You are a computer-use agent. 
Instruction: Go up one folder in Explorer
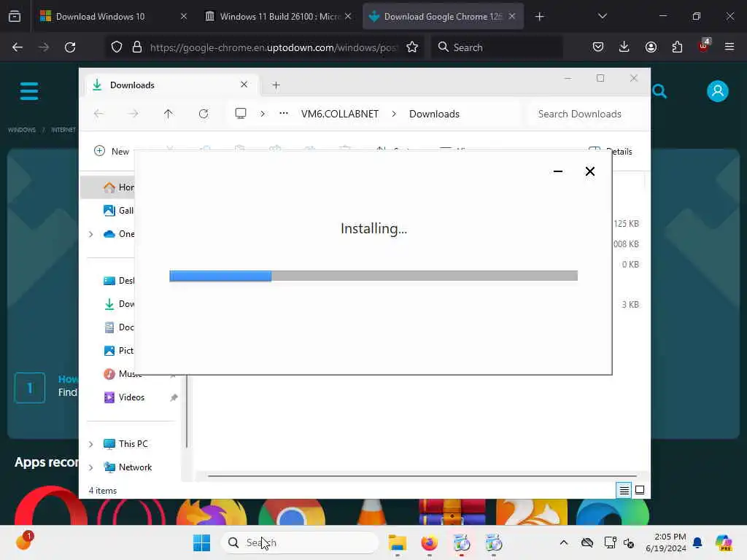click(169, 114)
